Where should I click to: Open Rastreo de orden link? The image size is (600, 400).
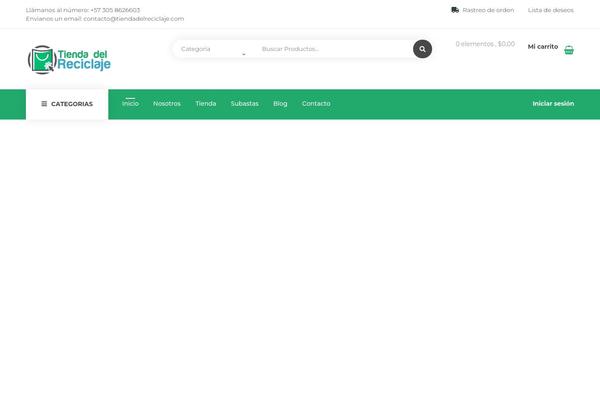coord(488,10)
